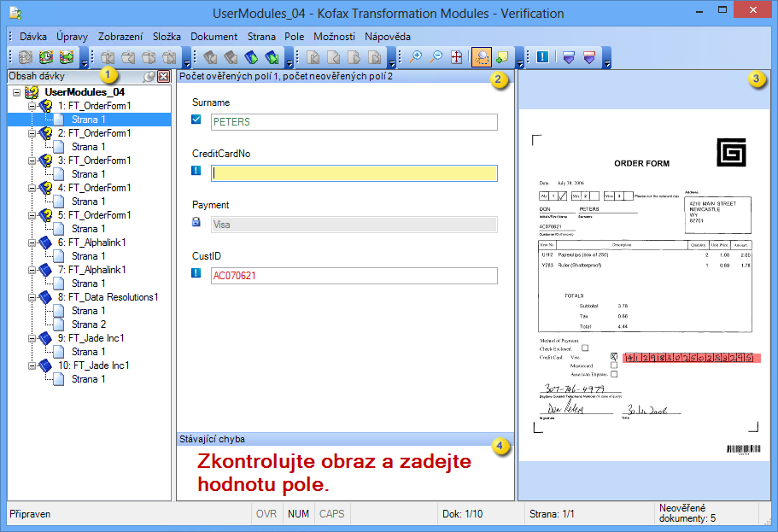Click the add sticky note icon

[502, 57]
